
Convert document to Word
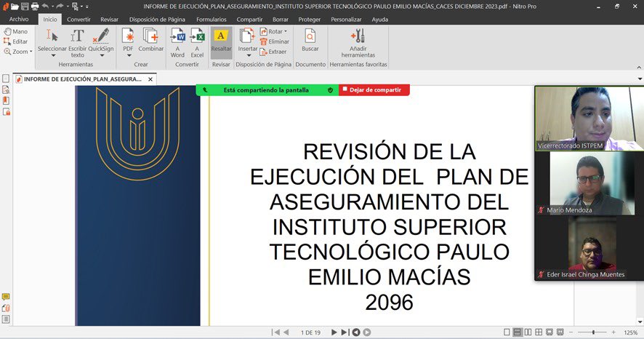(x=177, y=43)
